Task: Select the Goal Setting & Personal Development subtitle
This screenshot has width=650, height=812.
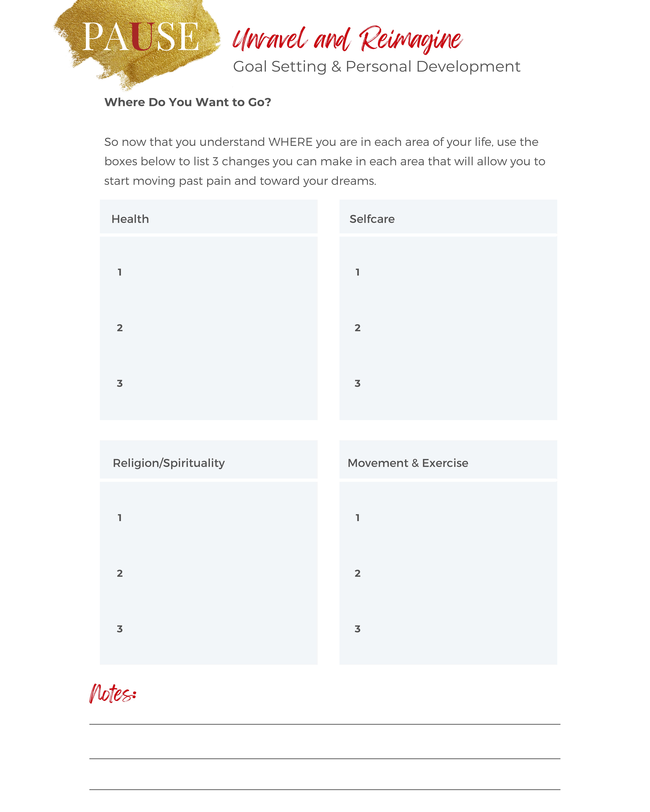Action: (x=376, y=67)
